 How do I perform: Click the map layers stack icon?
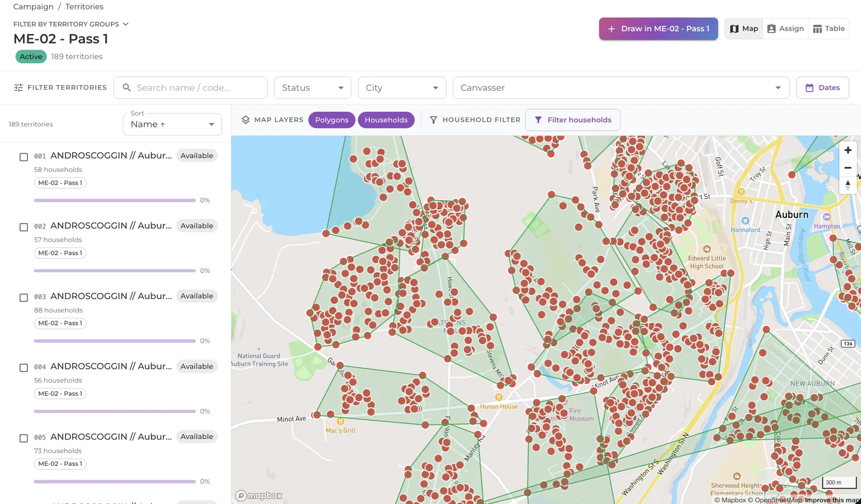coord(245,120)
